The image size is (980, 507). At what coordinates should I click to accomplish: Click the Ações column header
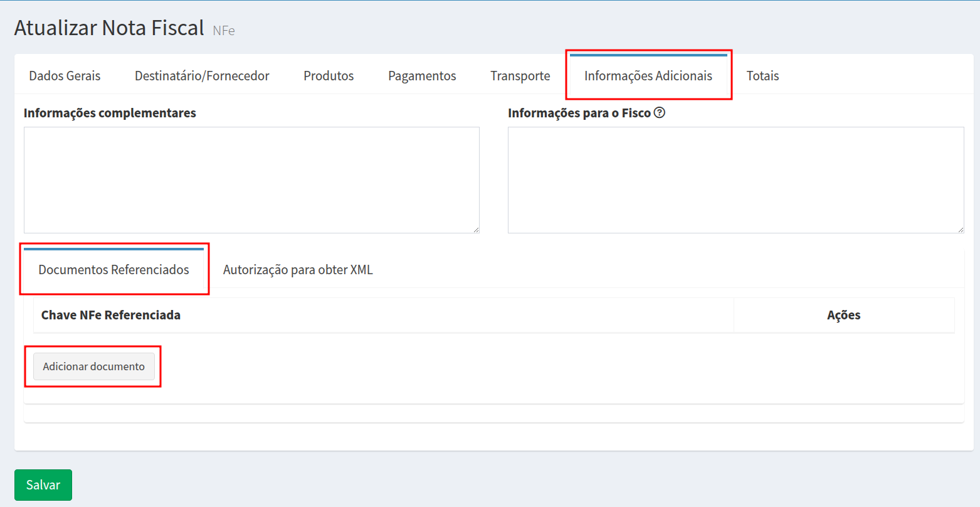coord(843,315)
